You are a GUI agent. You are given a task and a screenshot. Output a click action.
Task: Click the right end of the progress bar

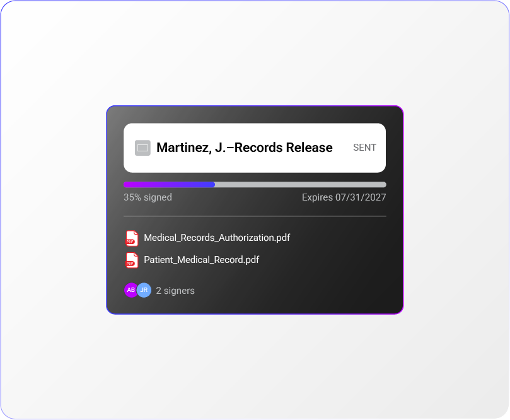pos(384,185)
